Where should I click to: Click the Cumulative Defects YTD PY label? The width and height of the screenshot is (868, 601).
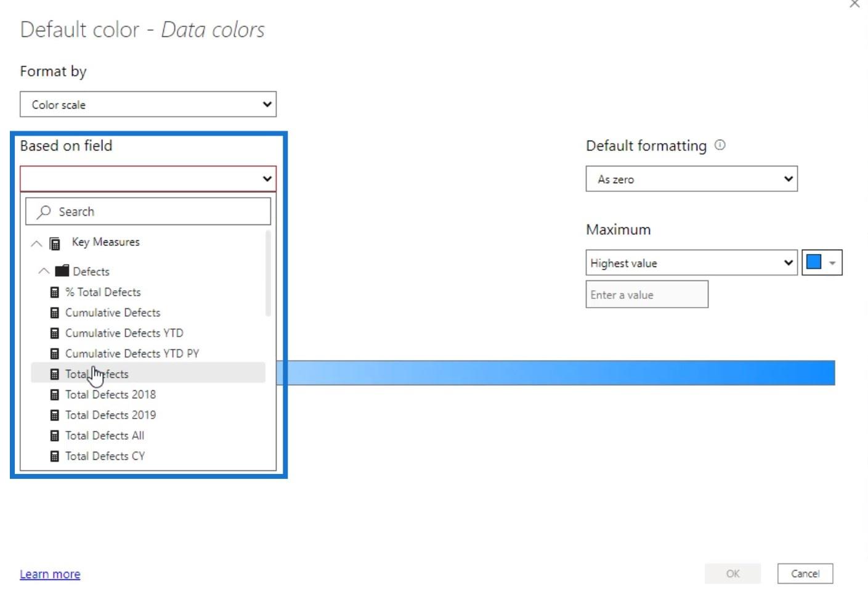click(132, 353)
